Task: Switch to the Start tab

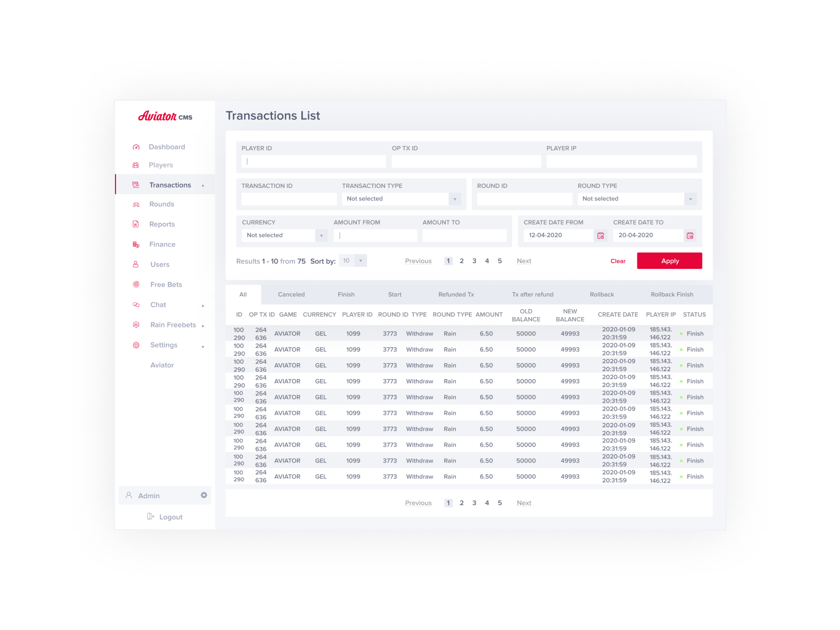Action: pos(395,295)
